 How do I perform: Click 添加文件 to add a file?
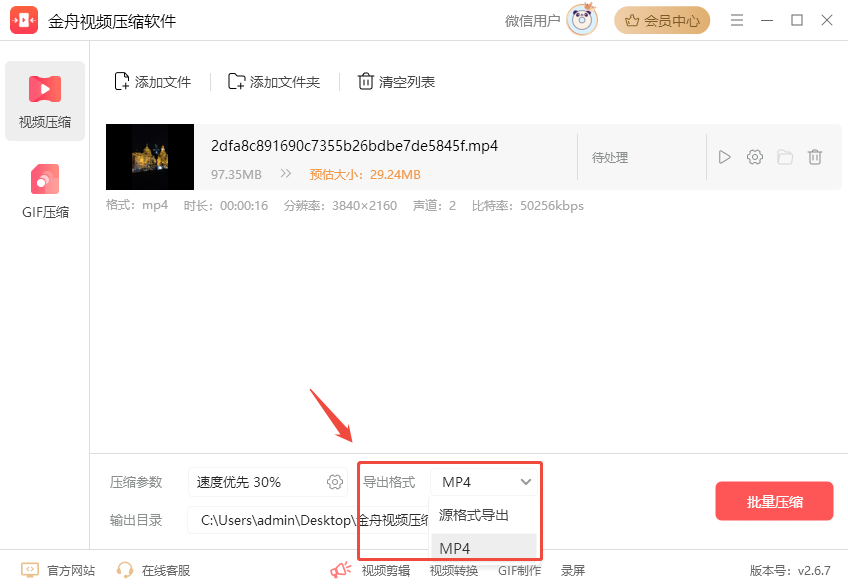click(153, 82)
